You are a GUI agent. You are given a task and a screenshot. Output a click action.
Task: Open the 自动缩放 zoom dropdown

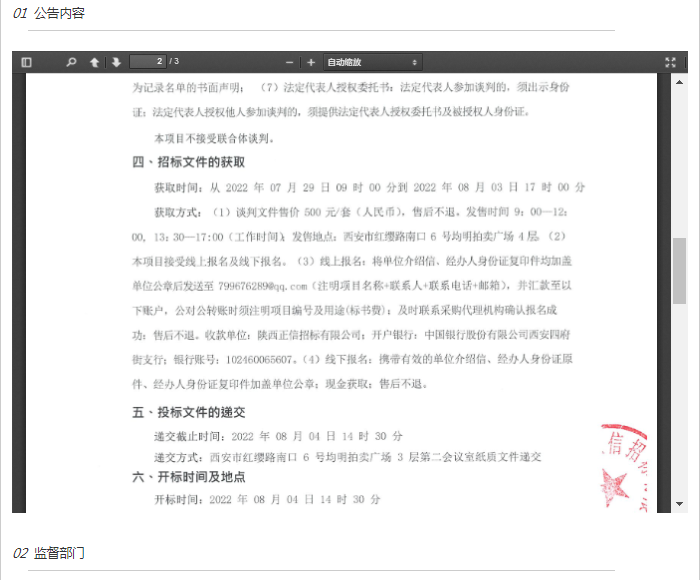coord(372,62)
